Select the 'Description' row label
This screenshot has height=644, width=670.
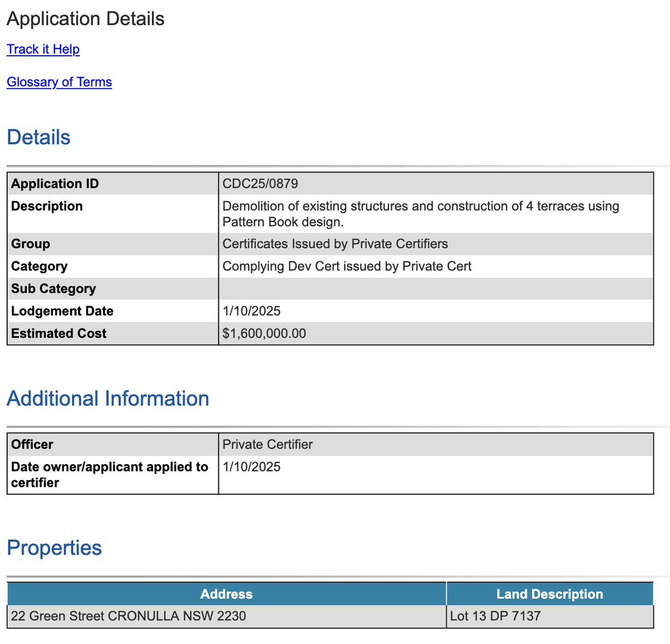(47, 206)
